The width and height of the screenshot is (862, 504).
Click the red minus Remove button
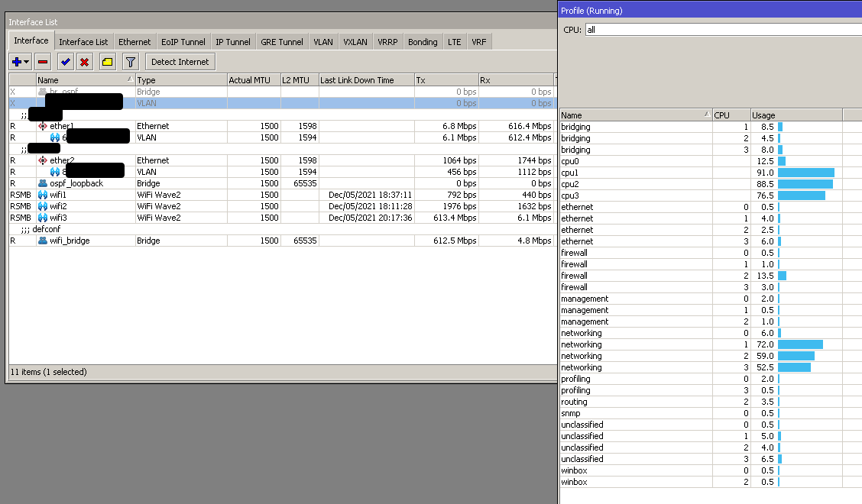click(43, 62)
